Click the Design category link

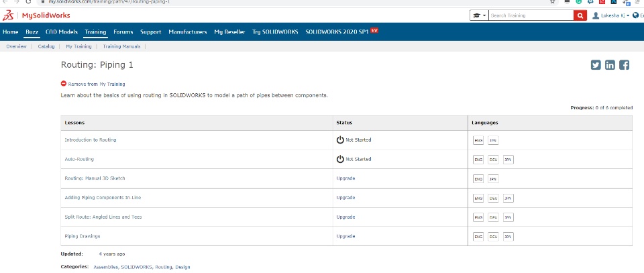coord(182,267)
